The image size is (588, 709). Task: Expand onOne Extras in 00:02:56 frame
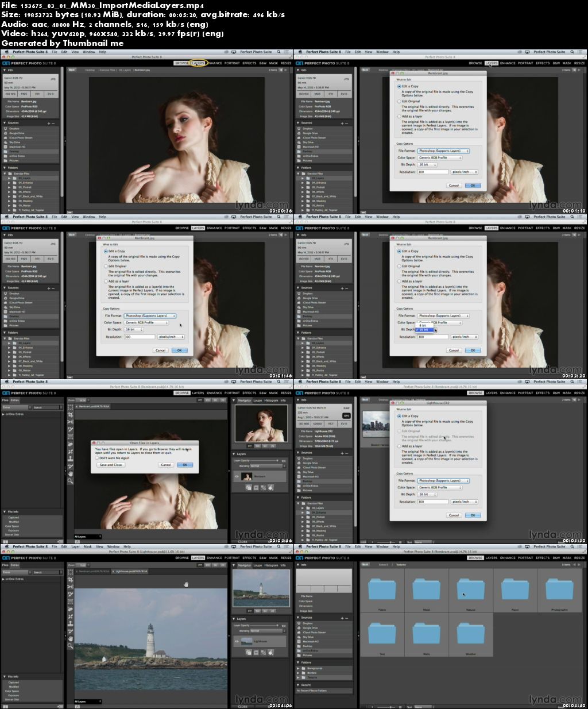tap(3, 414)
